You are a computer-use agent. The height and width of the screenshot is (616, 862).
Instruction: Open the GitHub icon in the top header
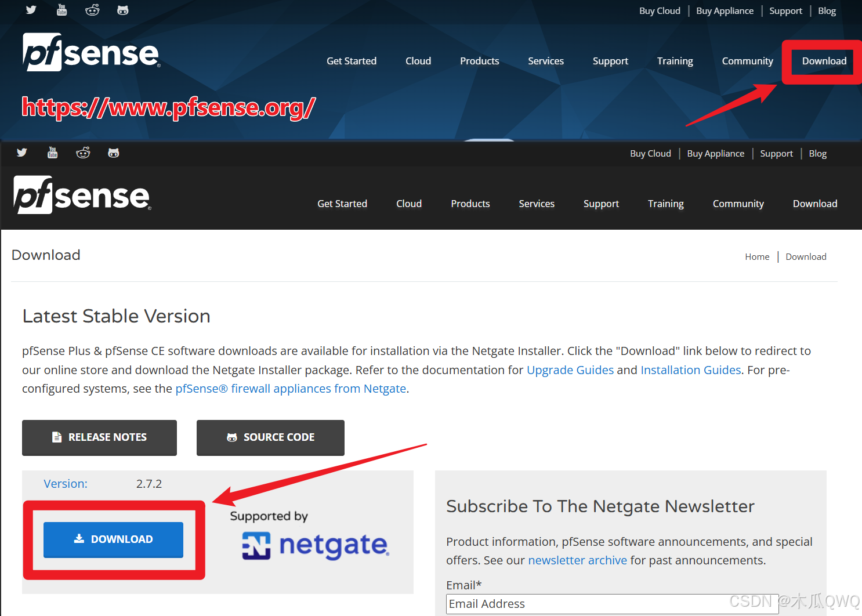point(123,10)
